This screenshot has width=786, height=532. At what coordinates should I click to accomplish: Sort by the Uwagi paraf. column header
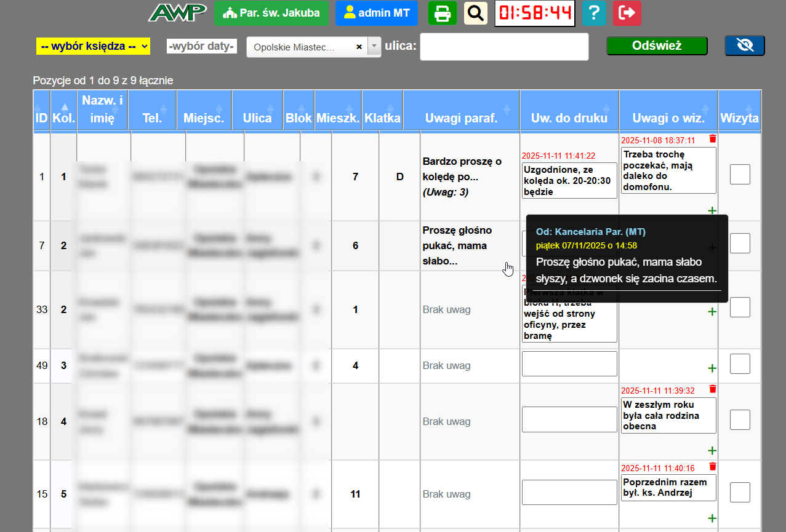(461, 118)
